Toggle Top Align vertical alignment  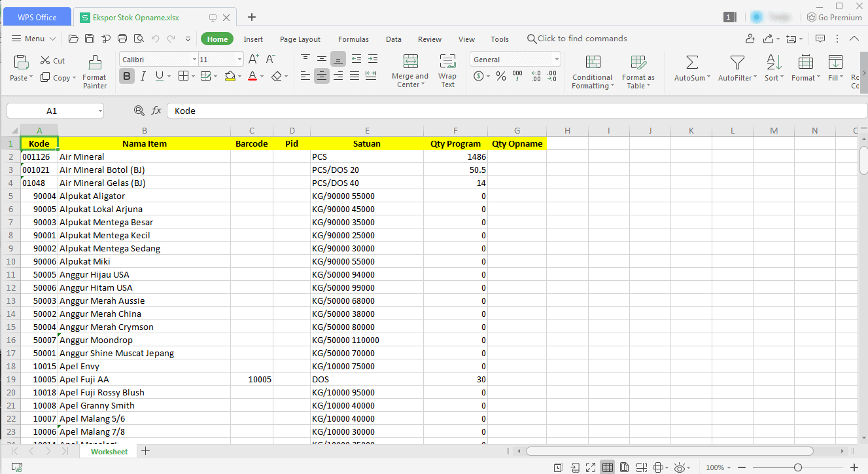[305, 59]
